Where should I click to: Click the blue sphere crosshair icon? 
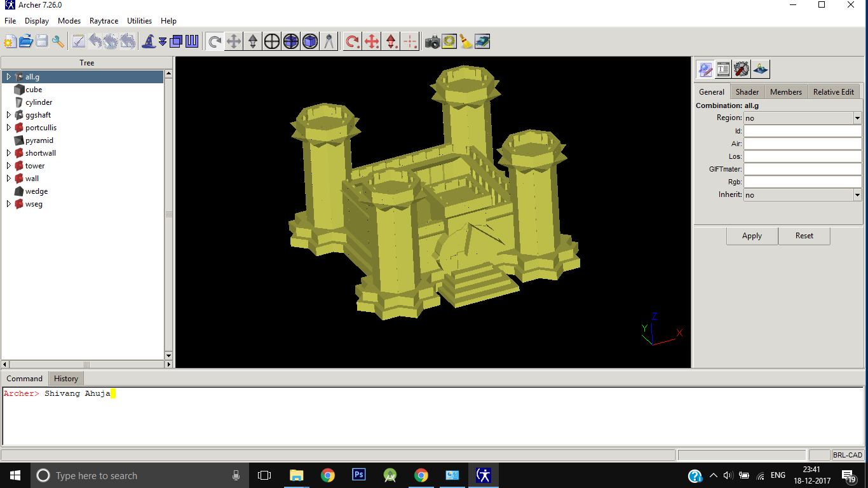tap(291, 42)
